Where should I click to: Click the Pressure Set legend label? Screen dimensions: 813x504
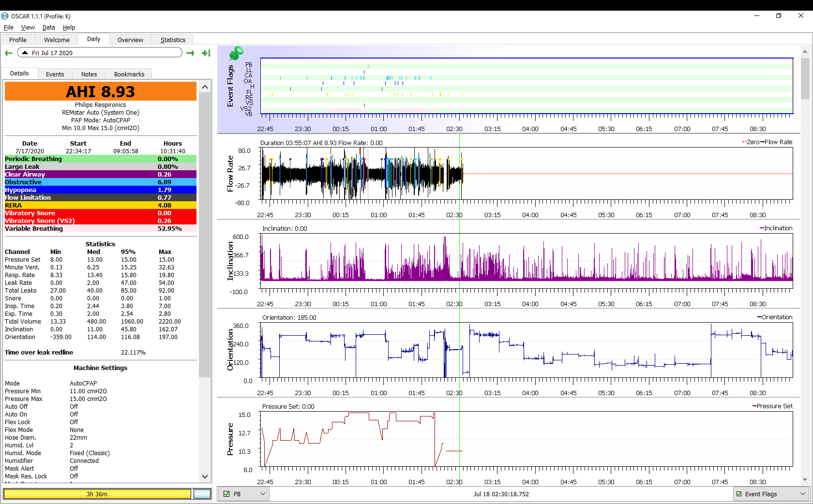point(774,406)
